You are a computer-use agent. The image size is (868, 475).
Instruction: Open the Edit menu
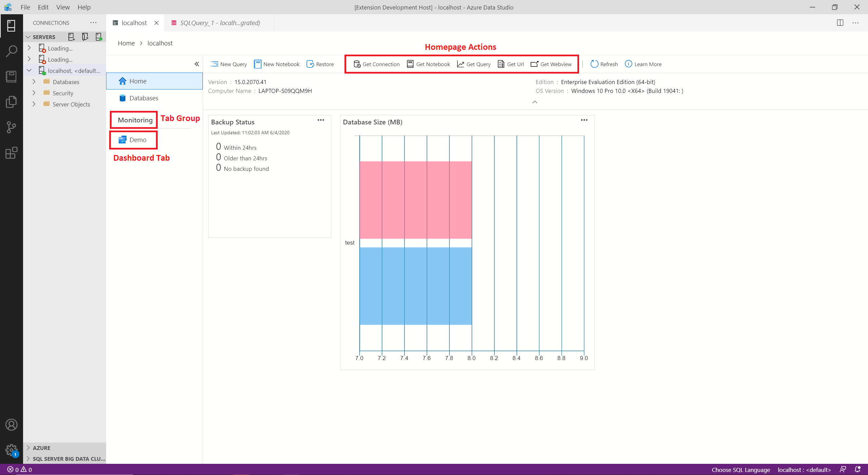point(43,7)
